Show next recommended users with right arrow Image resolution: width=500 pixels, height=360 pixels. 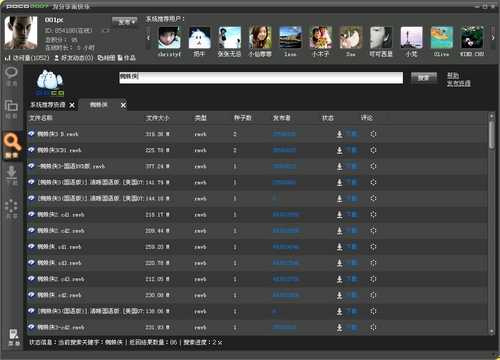coord(493,38)
